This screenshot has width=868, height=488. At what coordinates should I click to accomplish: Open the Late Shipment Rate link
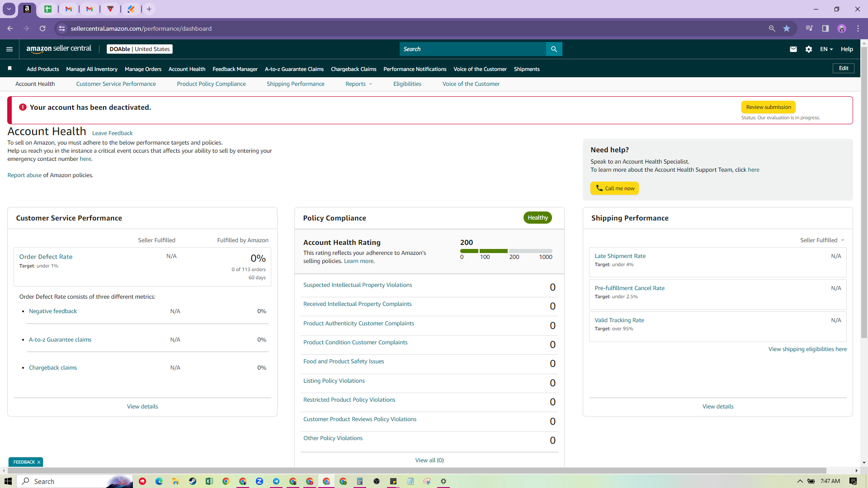point(620,256)
